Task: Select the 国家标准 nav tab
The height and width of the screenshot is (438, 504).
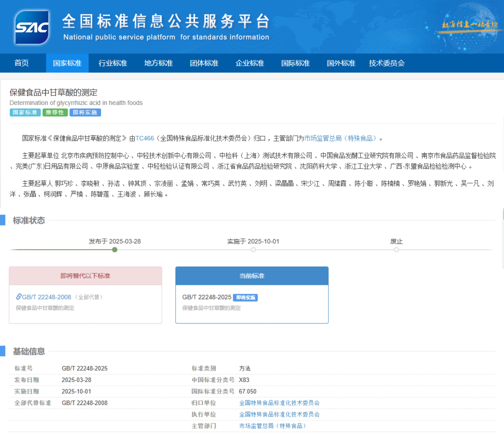Action: click(x=67, y=63)
